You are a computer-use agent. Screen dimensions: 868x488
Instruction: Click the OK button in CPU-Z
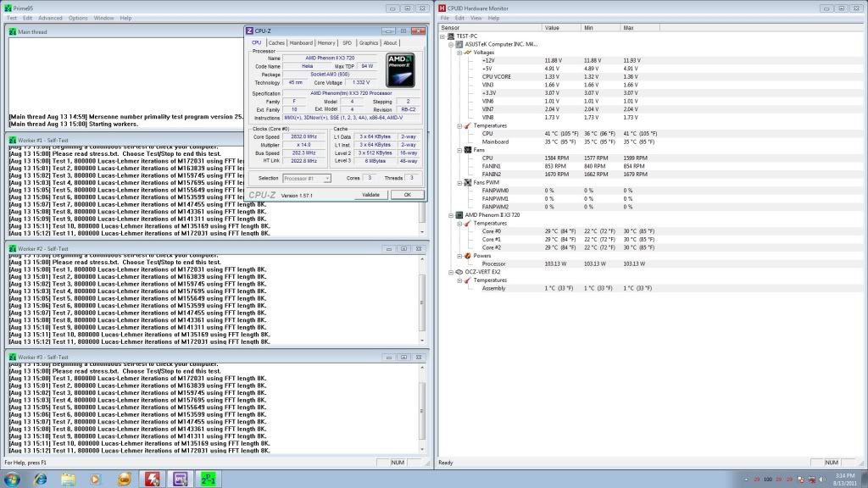point(408,195)
